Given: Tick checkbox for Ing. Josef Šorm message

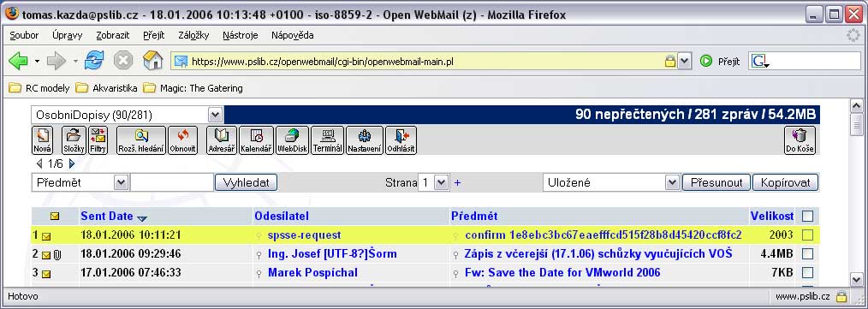Looking at the screenshot, I should coord(808,254).
